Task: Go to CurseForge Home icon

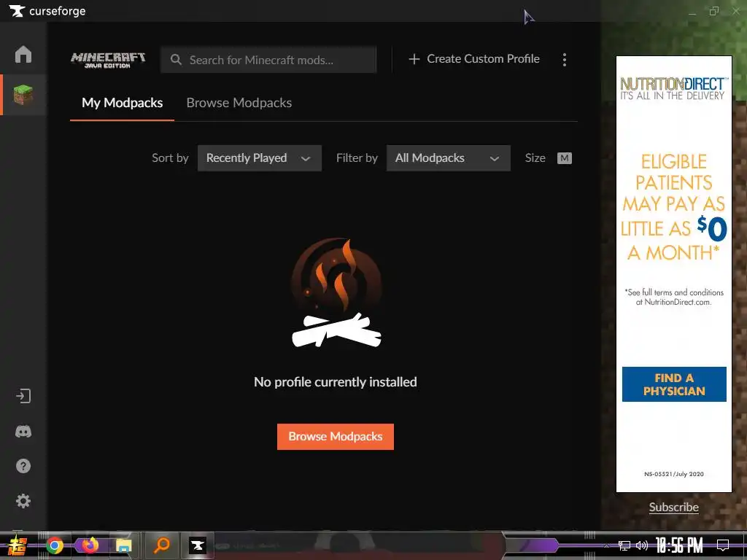Action: point(23,54)
